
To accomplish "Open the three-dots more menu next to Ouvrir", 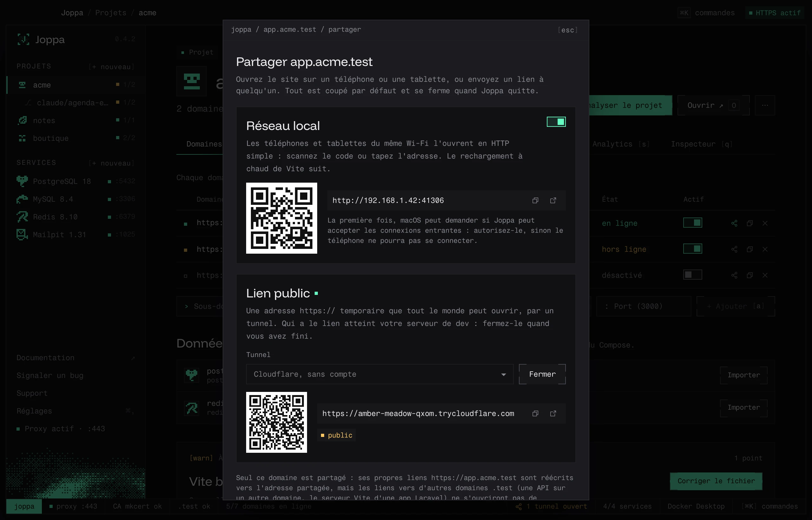I will tap(765, 105).
